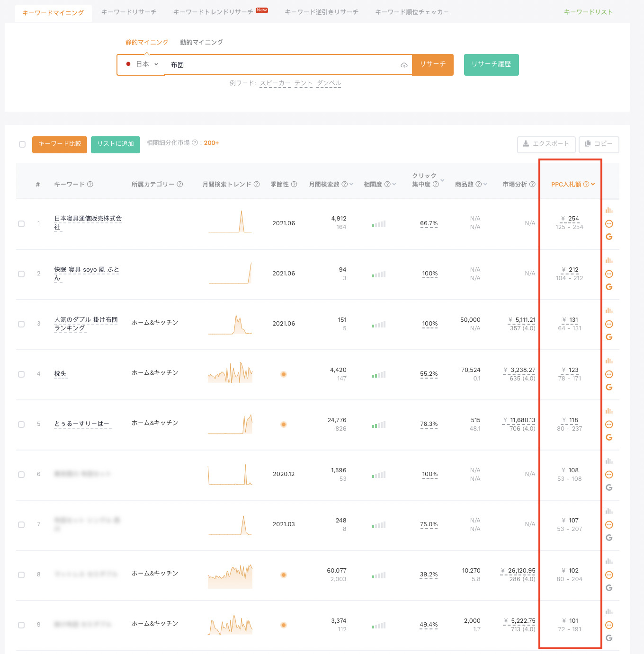
Task: Click the orange リサーチ button
Action: [432, 64]
